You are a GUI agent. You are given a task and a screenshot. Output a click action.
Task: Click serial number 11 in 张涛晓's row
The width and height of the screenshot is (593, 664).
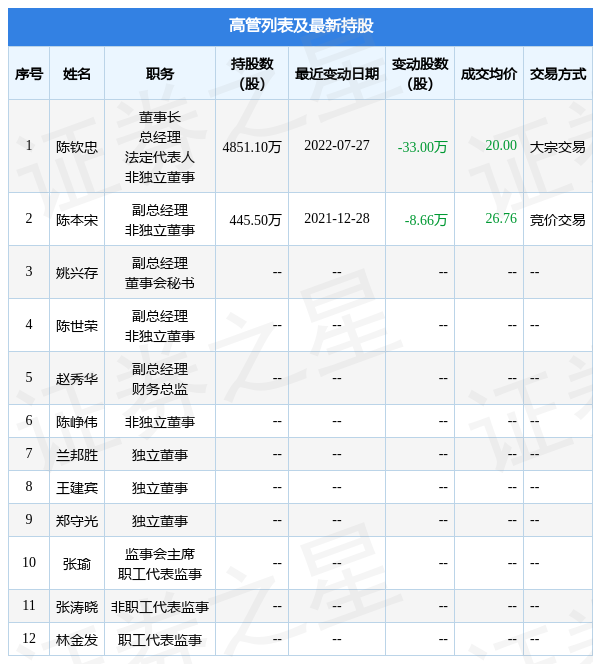click(x=29, y=606)
